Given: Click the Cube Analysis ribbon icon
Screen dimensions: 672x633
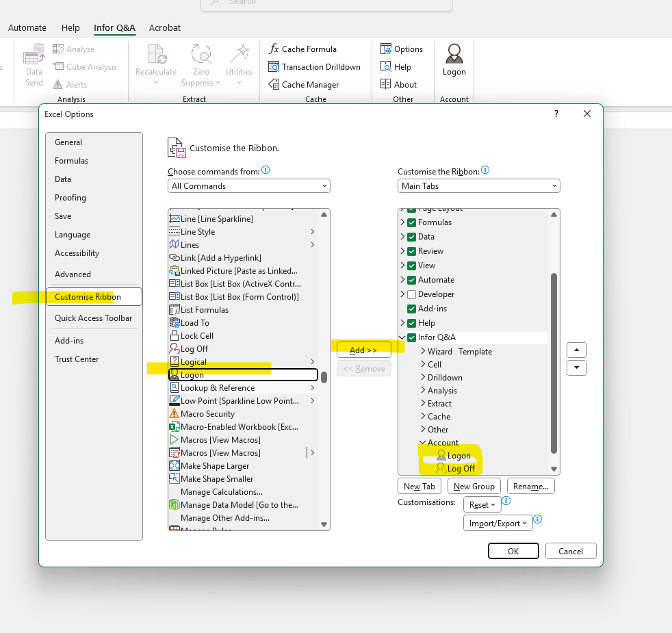Looking at the screenshot, I should point(58,66).
